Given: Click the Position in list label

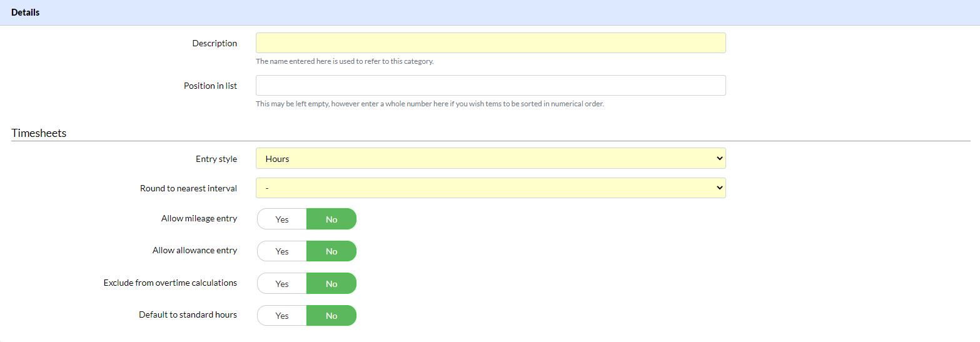Looking at the screenshot, I should click(x=210, y=86).
